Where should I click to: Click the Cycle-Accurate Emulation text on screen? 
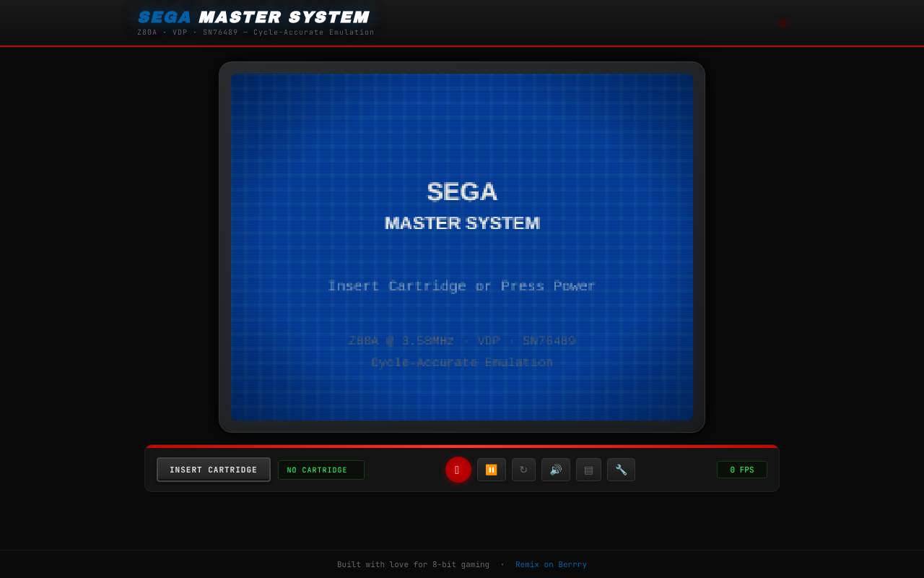pyautogui.click(x=462, y=362)
